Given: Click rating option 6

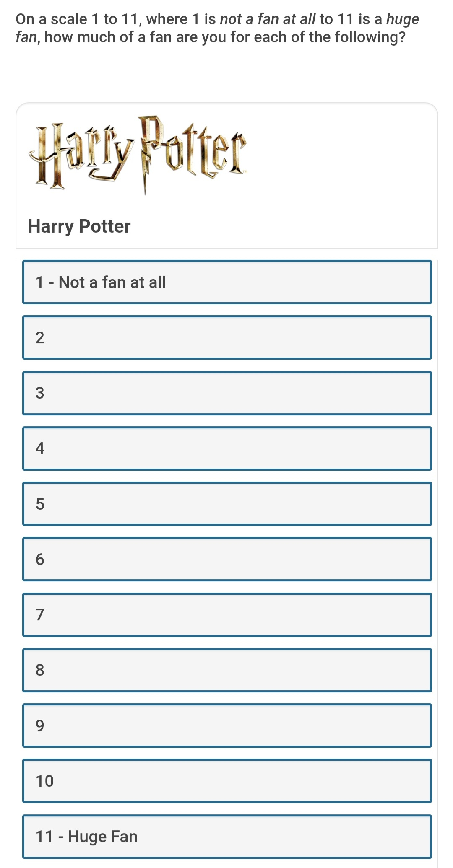Looking at the screenshot, I should click(227, 559).
